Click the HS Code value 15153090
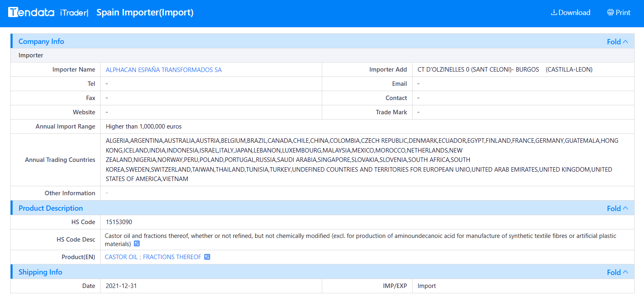Screen dimensions: 644x301 (x=119, y=222)
